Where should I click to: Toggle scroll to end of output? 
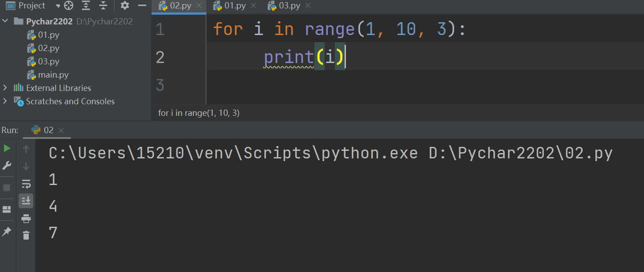coord(26,201)
